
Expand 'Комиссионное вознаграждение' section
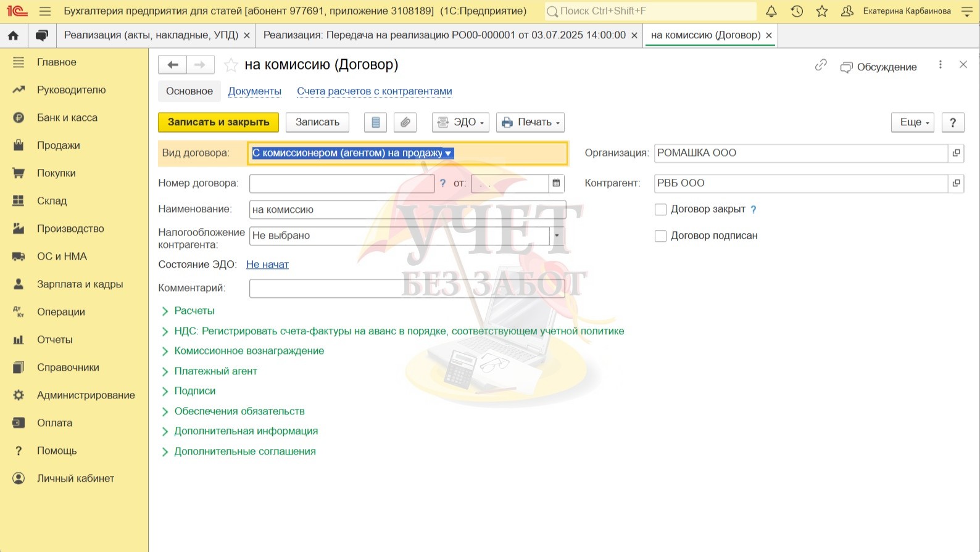249,351
